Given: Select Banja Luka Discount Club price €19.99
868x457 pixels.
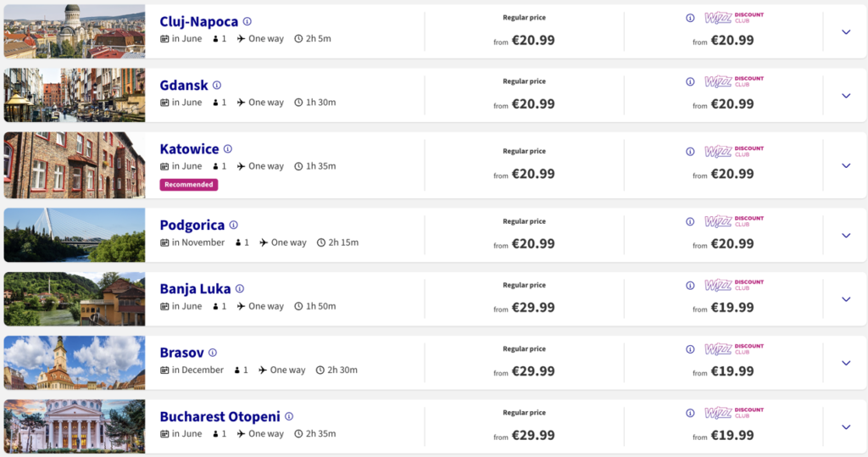Looking at the screenshot, I should coord(732,308).
